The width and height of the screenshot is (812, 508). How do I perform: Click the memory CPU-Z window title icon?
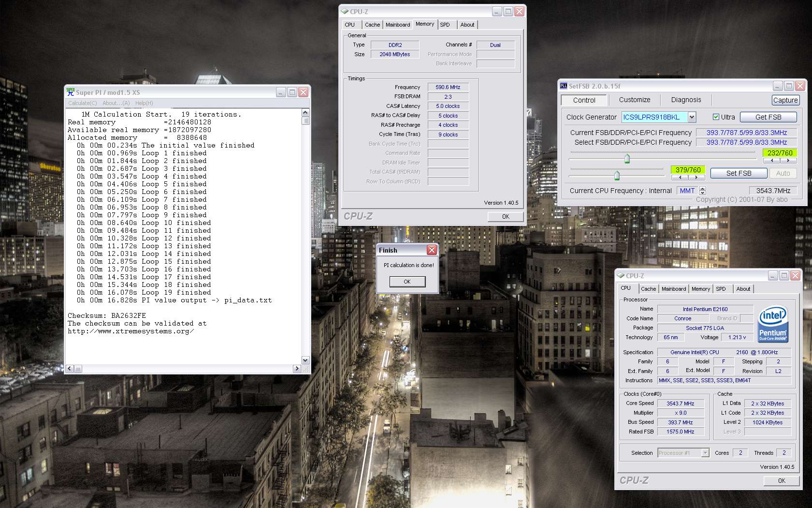pyautogui.click(x=345, y=11)
